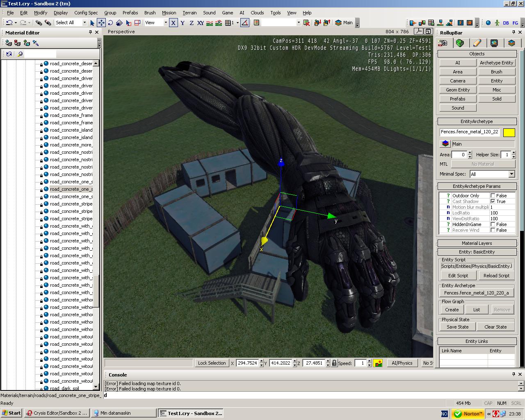The width and height of the screenshot is (525, 420).
Task: Click the Reload Script button
Action: pos(496,276)
